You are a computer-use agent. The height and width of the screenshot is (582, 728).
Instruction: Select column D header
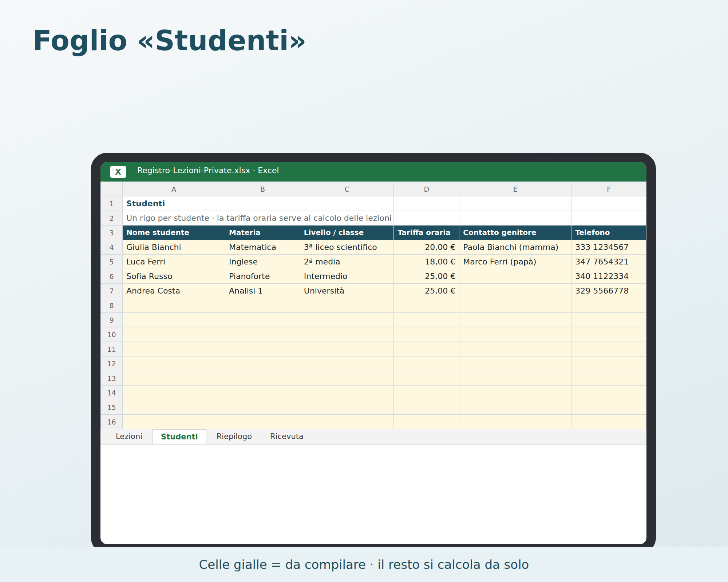click(x=426, y=189)
